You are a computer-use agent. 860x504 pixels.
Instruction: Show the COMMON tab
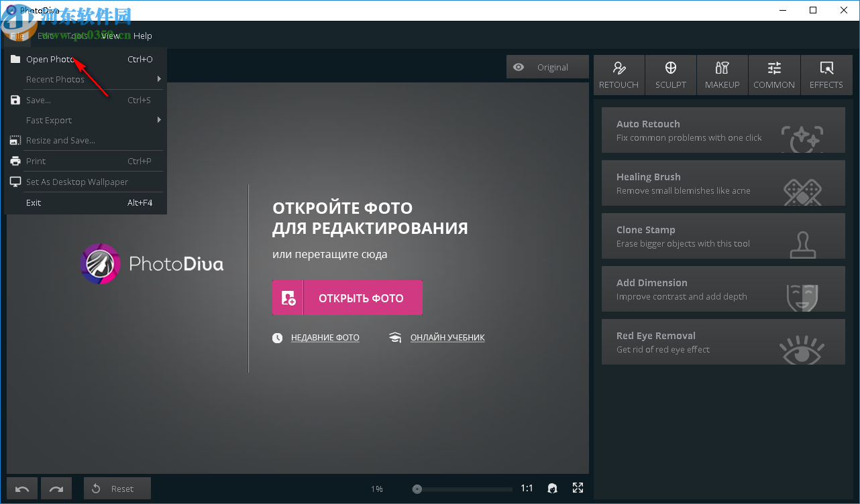coord(774,75)
